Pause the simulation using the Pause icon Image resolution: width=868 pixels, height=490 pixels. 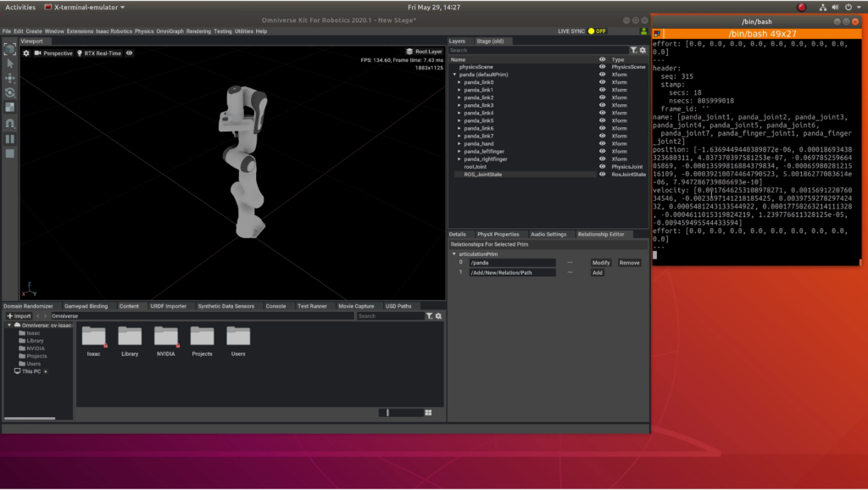tap(9, 137)
